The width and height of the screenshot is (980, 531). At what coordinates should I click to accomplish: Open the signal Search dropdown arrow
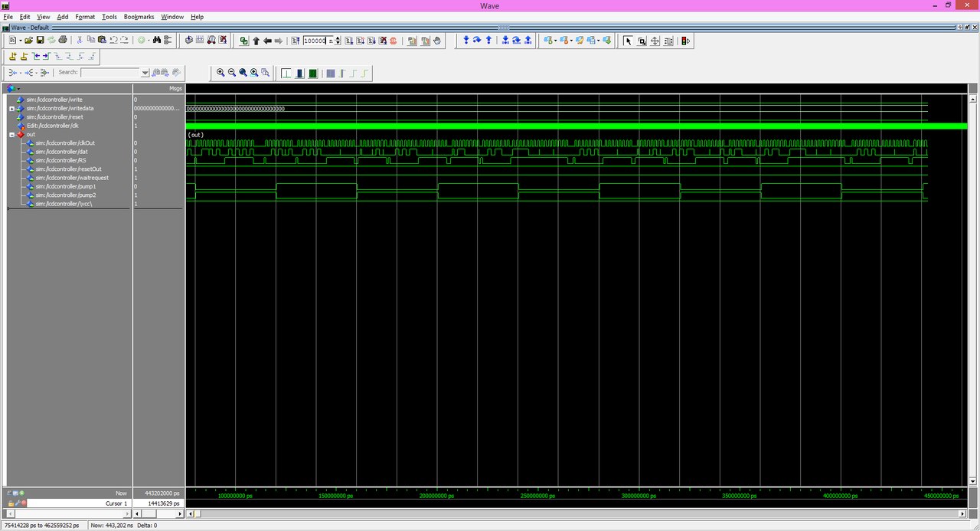coord(145,73)
